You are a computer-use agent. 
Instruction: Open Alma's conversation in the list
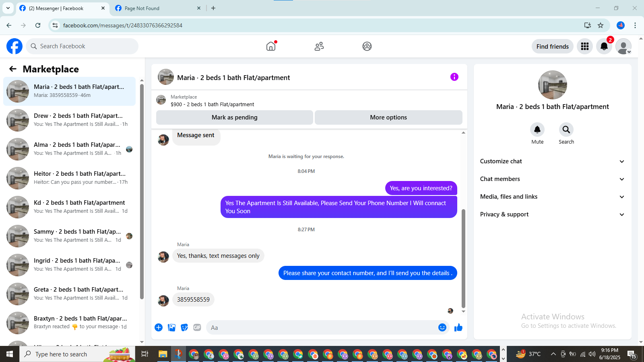point(69,149)
